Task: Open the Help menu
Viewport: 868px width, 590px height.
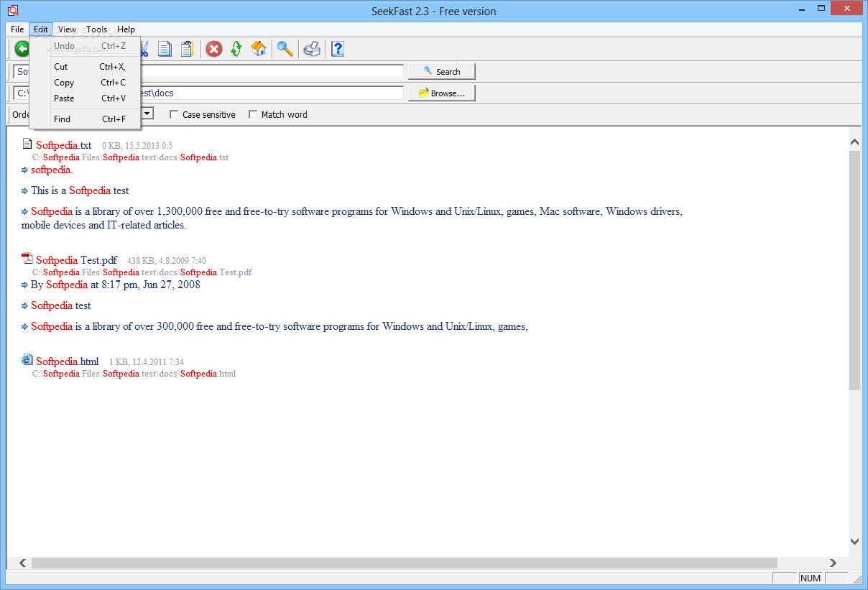Action: point(126,29)
